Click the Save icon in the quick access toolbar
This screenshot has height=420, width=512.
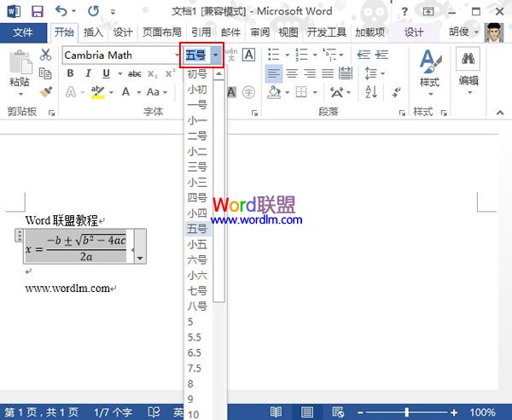[x=38, y=11]
